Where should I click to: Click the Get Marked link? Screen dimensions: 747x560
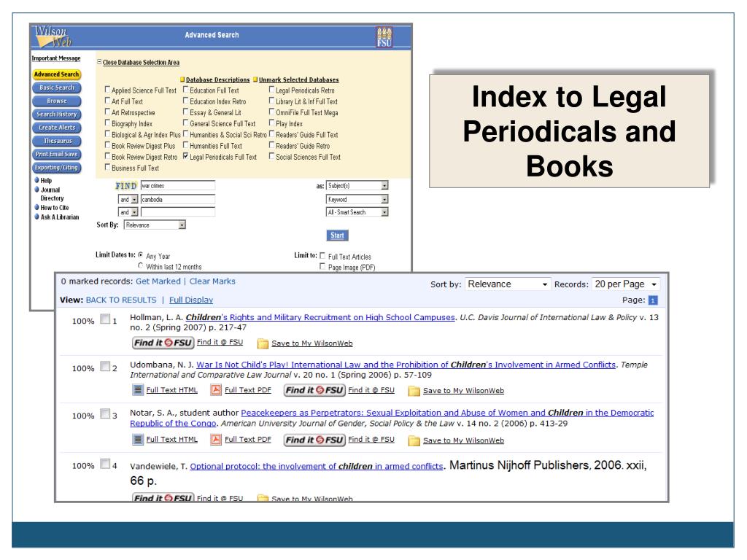pos(158,281)
